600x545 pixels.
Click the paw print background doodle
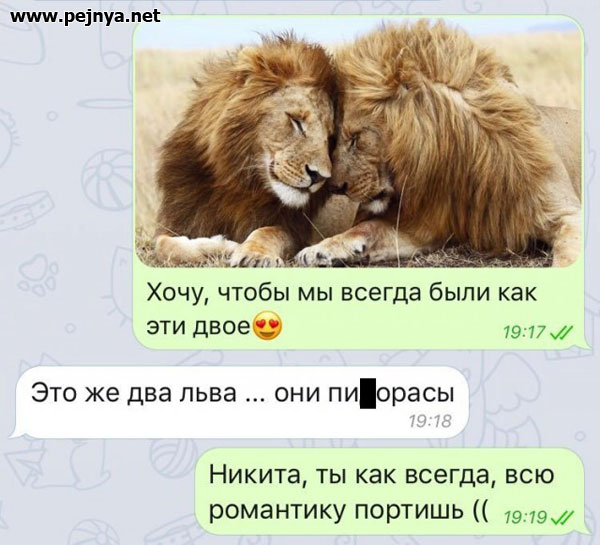[x=39, y=275]
